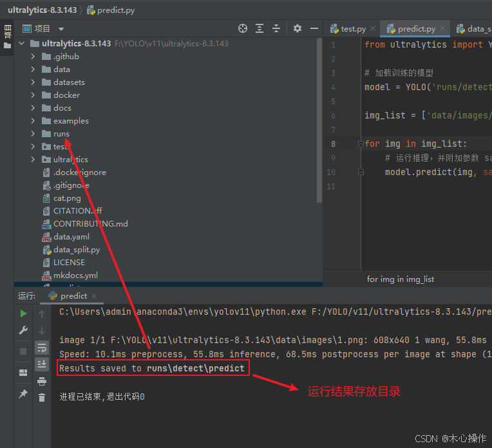Viewport: 492px width, 448px height.
Task: Click the locate opened file crosshair icon
Action: pos(243,28)
